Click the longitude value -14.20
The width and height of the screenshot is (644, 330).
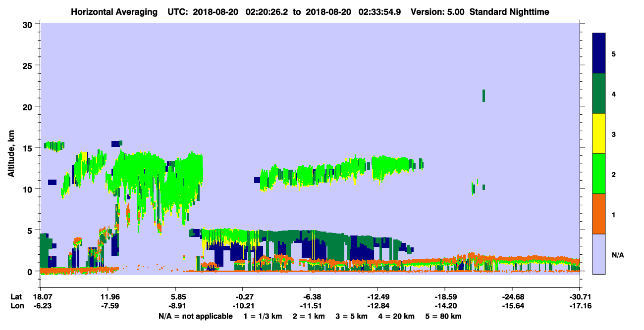445,306
